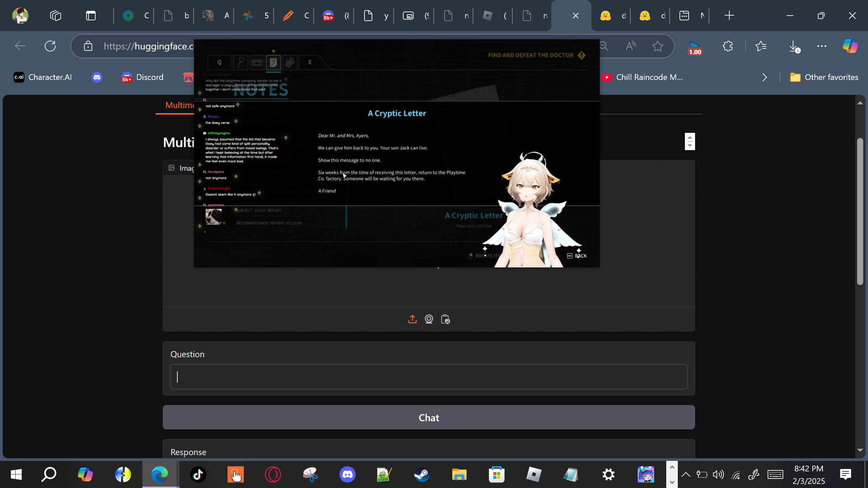Click the stepper up arrow beside the heading
868x488 pixels.
coord(690,137)
